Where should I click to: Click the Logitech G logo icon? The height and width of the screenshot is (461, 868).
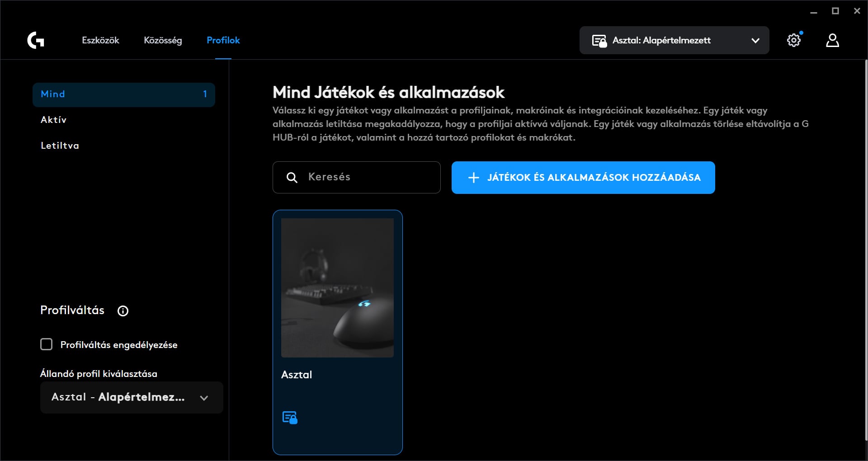[36, 40]
